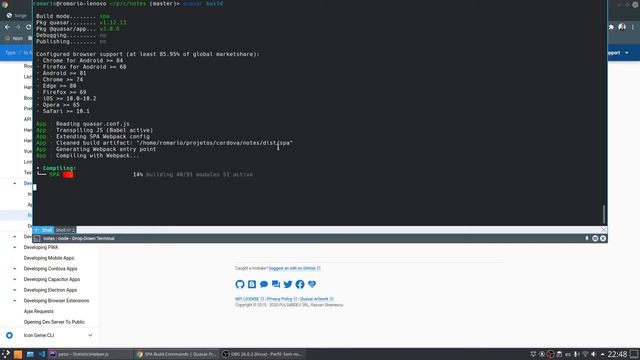Click the docs search input field

16,53
